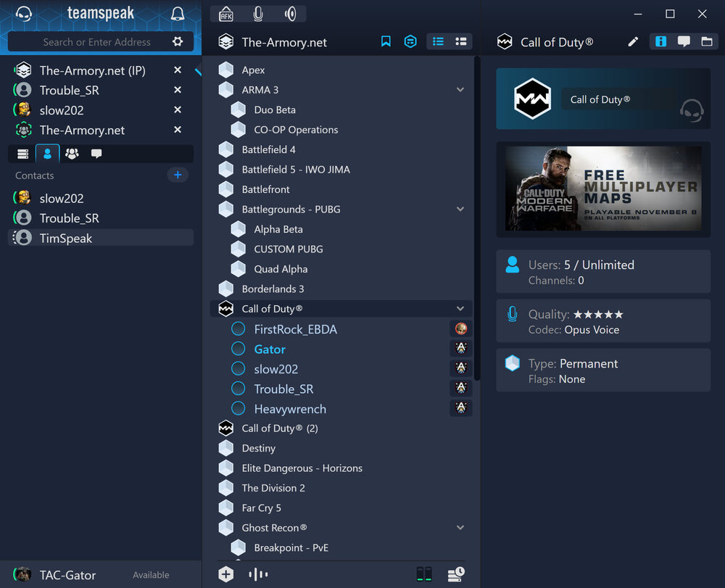The height and width of the screenshot is (588, 725).
Task: Mute speaker sound output icon
Action: coord(291,14)
